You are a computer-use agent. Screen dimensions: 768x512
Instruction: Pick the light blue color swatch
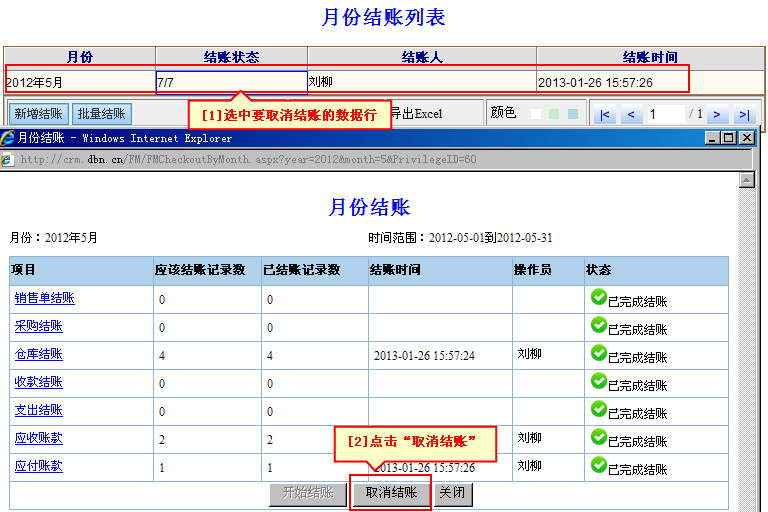click(x=572, y=114)
